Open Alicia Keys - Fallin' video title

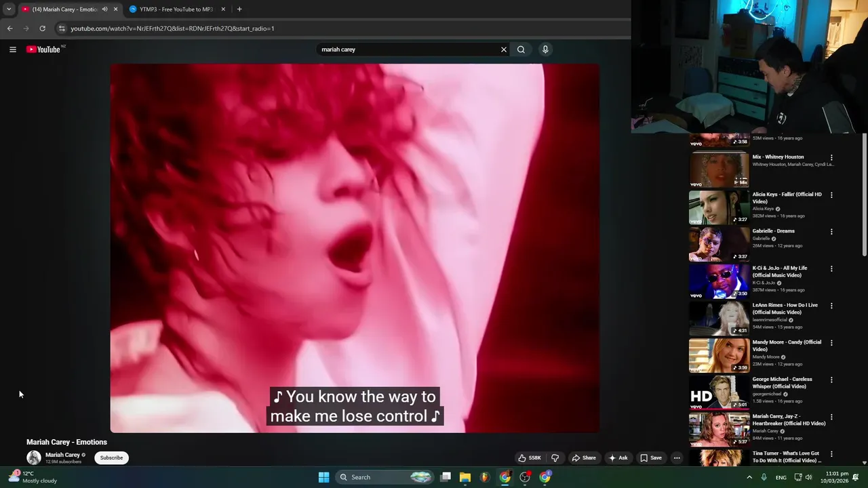coord(787,198)
